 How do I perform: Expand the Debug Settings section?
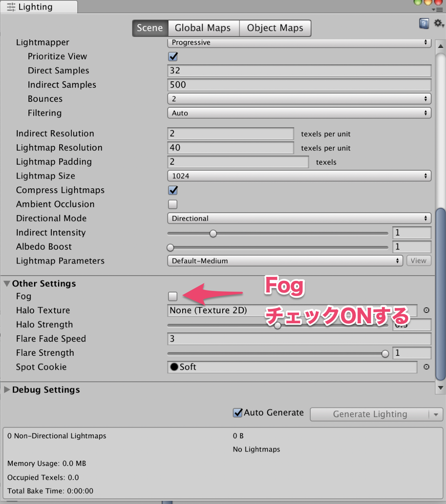(7, 389)
